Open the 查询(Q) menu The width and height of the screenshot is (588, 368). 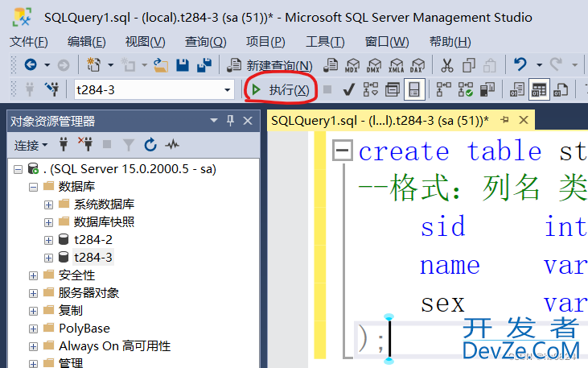click(x=205, y=42)
